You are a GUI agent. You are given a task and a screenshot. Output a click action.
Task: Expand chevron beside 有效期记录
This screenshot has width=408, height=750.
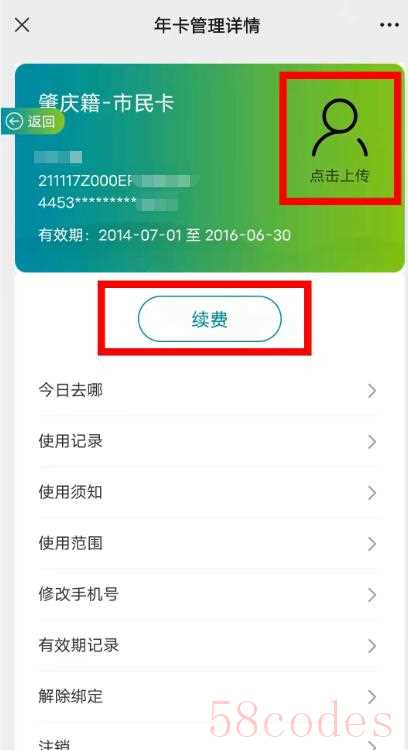point(372,646)
